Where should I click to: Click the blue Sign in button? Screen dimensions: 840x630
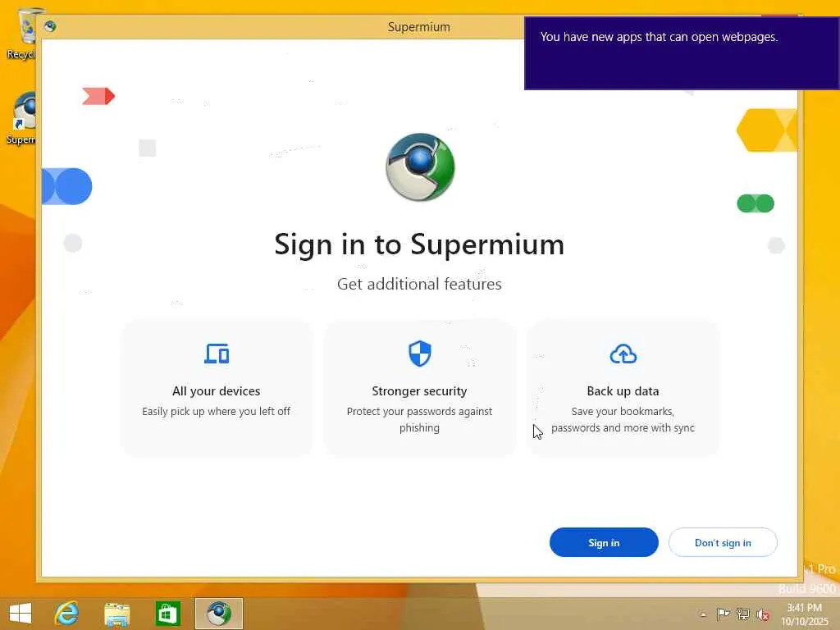(604, 542)
